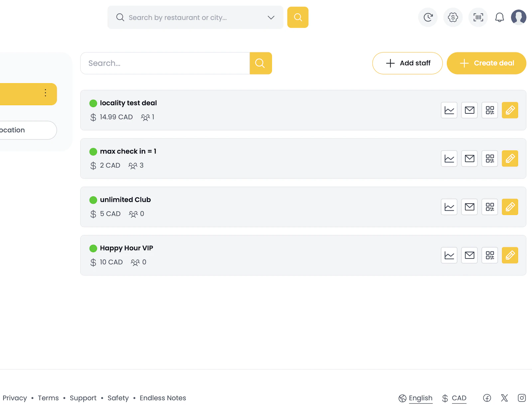The image size is (532, 410).
Task: Open the Support link
Action: [83, 398]
